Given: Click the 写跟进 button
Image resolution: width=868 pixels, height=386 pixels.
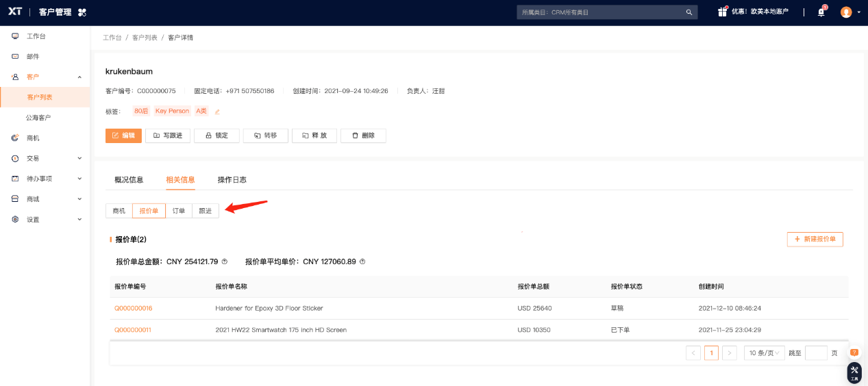Looking at the screenshot, I should (x=168, y=136).
